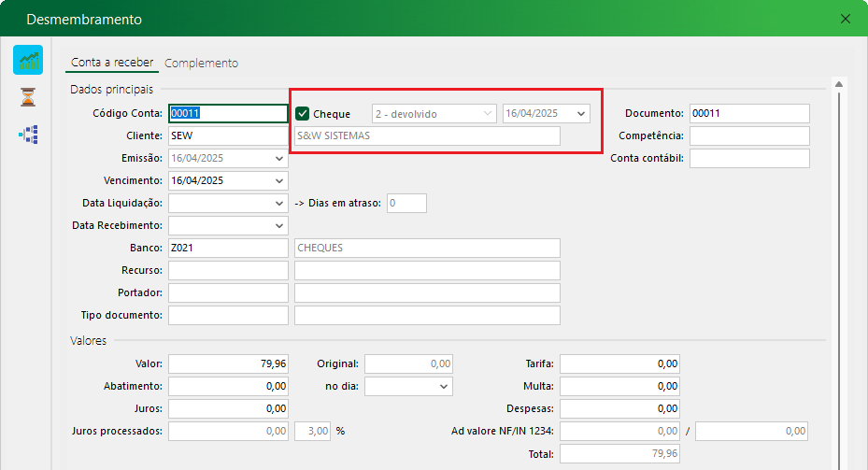Click the Portador description field

(x=427, y=292)
